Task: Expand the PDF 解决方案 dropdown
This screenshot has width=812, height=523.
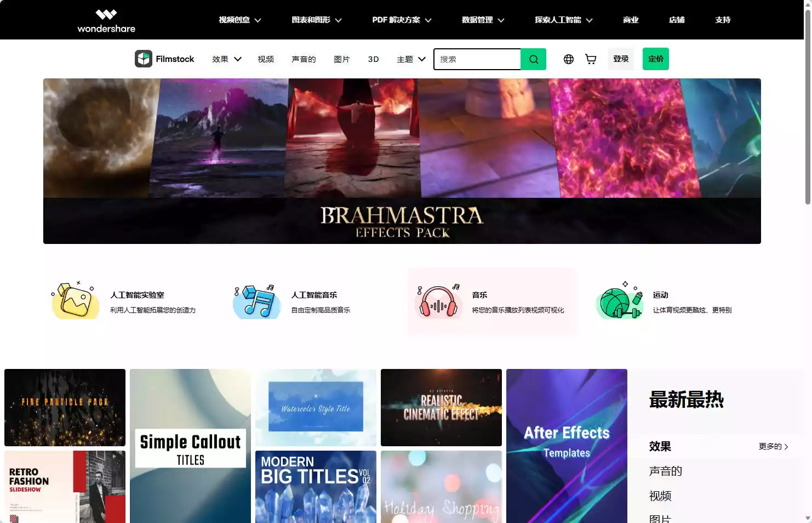Action: pos(402,20)
